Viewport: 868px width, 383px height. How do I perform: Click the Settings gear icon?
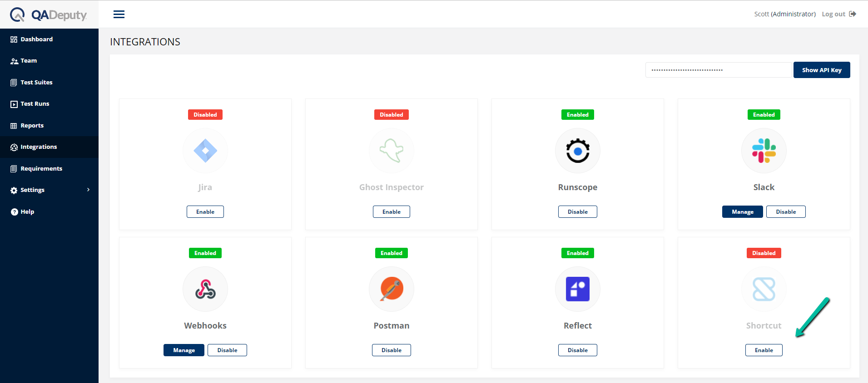click(14, 190)
